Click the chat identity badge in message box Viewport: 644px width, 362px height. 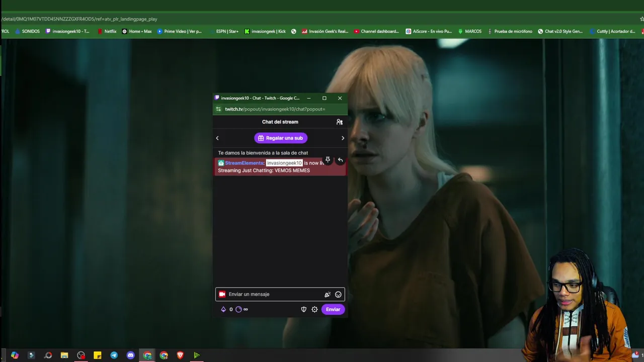[222, 294]
